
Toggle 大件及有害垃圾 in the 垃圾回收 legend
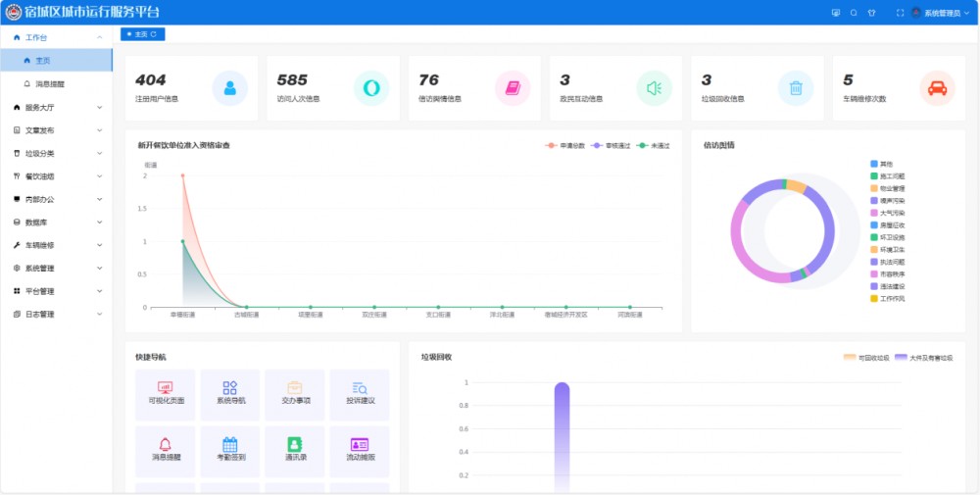924,358
